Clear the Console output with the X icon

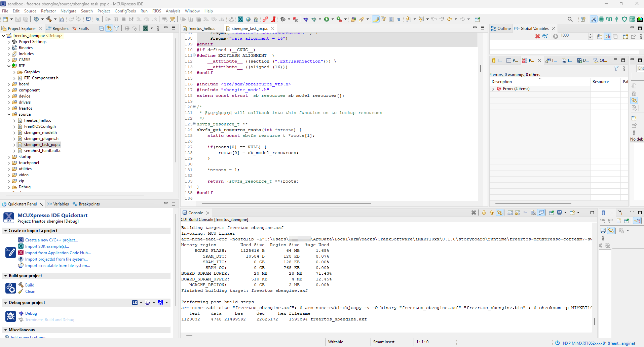tap(473, 212)
